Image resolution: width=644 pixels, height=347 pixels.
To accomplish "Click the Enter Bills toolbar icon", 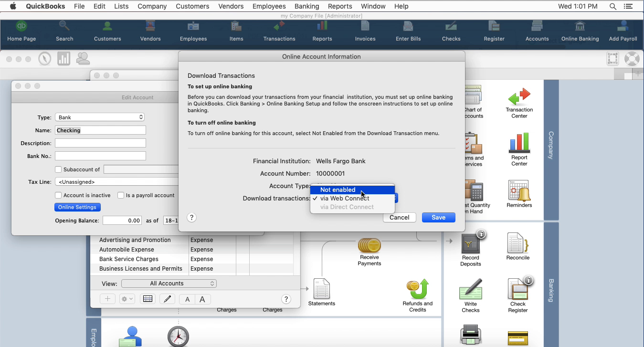I will tap(408, 32).
